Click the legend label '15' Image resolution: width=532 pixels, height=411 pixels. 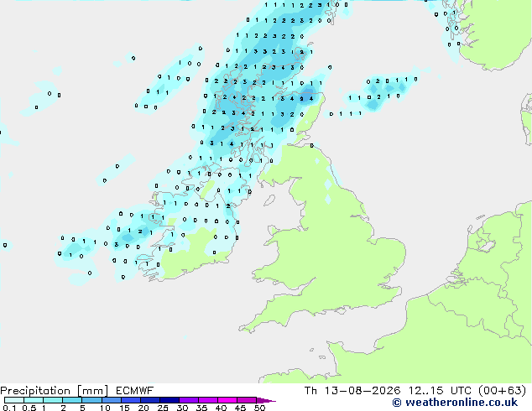[124, 408]
